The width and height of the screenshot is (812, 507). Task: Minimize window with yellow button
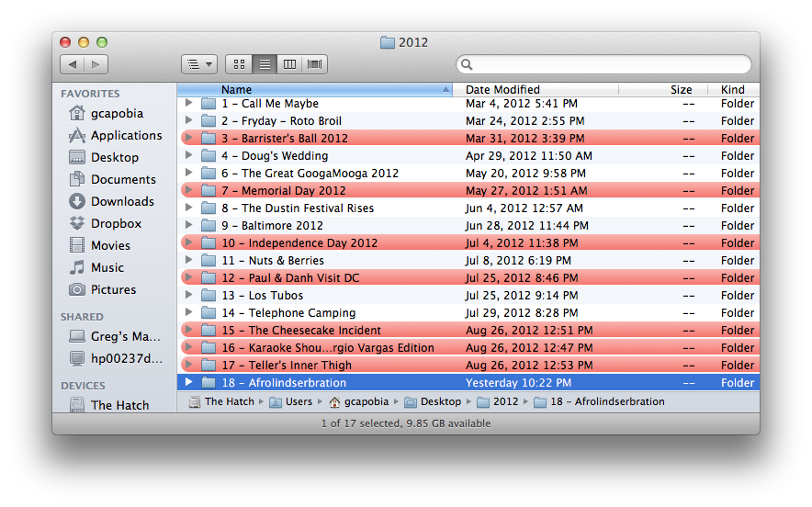(84, 42)
